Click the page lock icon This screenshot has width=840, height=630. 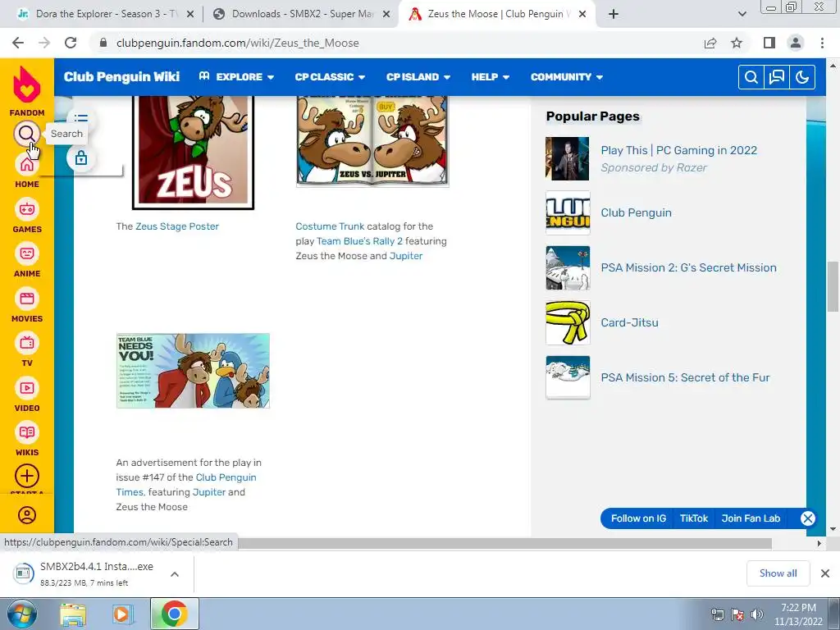pos(81,158)
